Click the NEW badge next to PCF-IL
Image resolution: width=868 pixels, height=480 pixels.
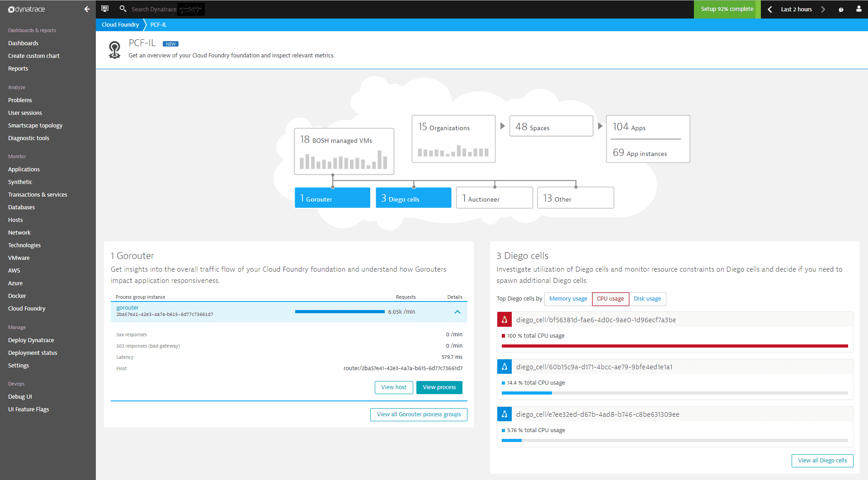click(170, 44)
